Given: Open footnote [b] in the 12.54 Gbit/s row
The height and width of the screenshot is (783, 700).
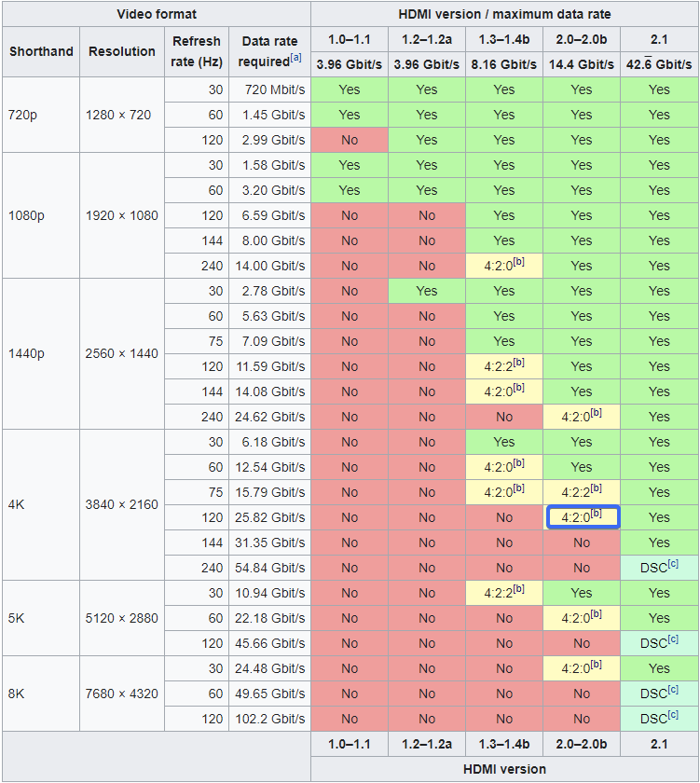Looking at the screenshot, I should 519,463.
